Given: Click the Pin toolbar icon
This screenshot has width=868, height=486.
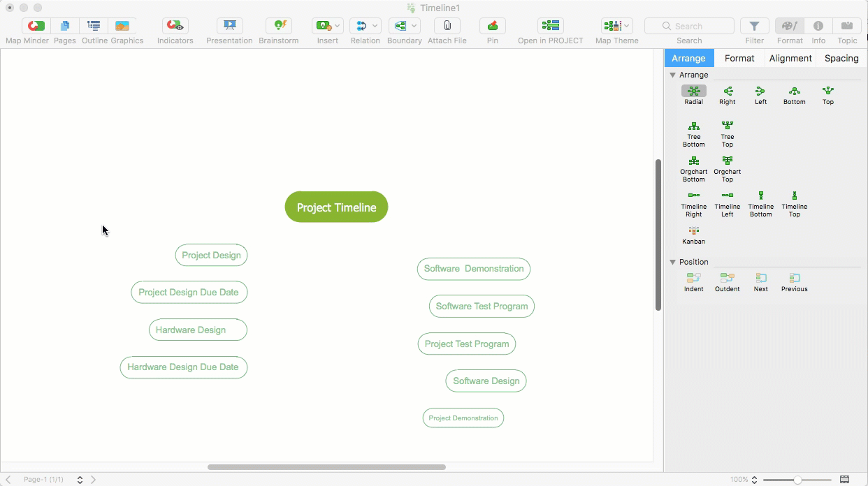Looking at the screenshot, I should pos(493,26).
